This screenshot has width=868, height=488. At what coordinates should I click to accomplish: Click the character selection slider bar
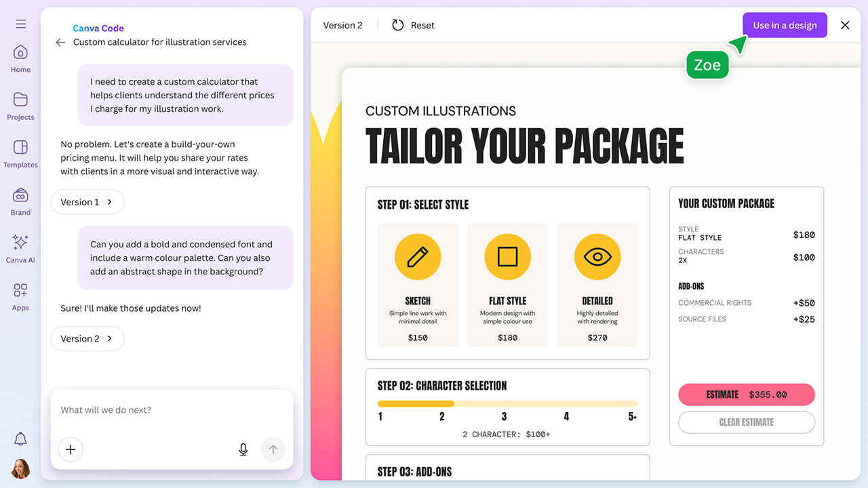coord(507,403)
